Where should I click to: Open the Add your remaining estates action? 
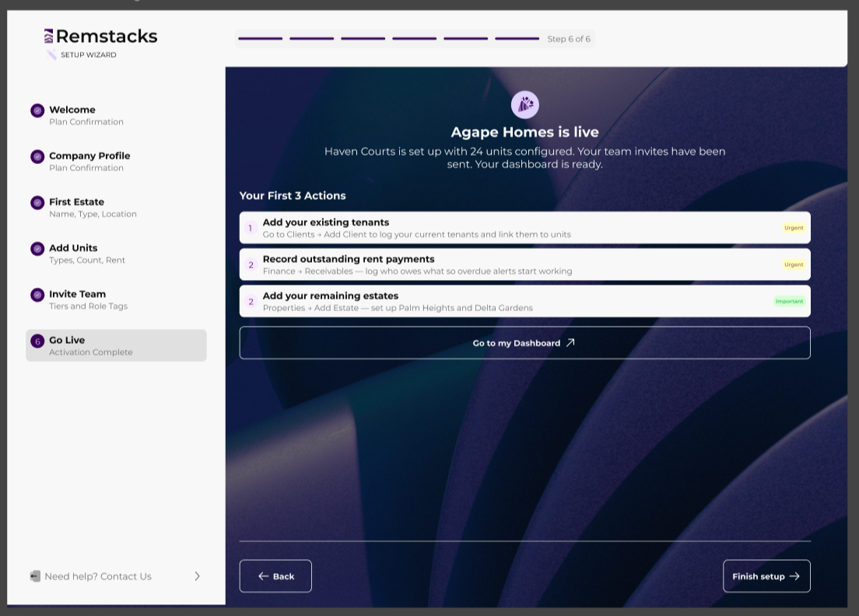(525, 301)
